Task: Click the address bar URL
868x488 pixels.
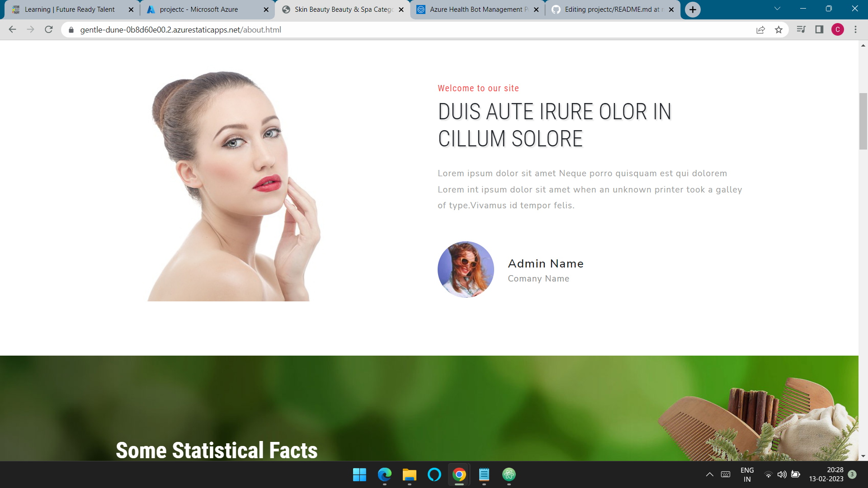Action: (x=181, y=30)
